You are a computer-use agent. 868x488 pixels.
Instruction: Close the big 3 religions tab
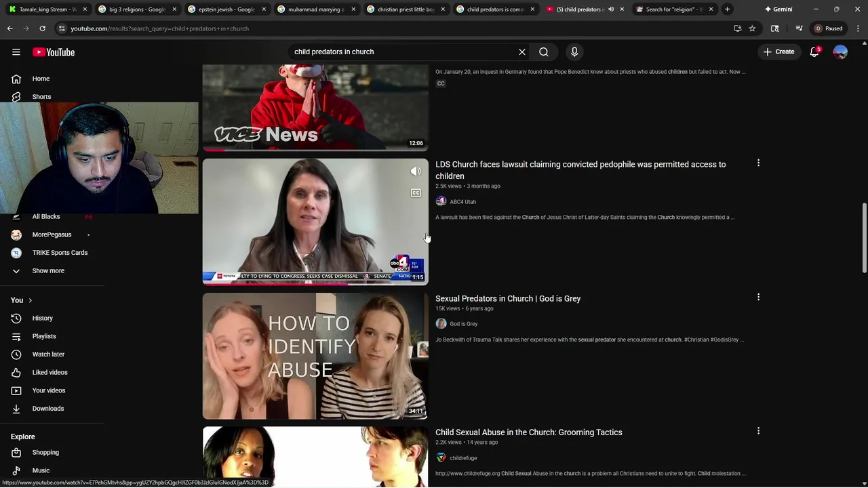[174, 9]
